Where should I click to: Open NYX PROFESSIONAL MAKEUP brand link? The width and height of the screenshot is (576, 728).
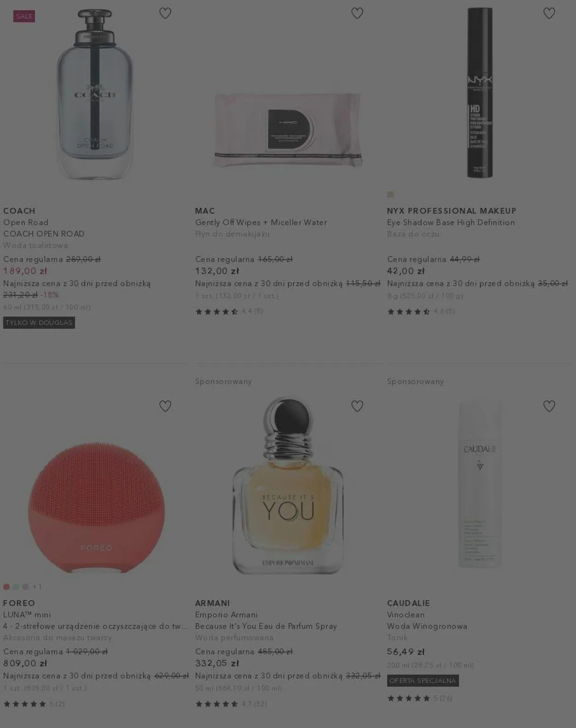point(452,211)
